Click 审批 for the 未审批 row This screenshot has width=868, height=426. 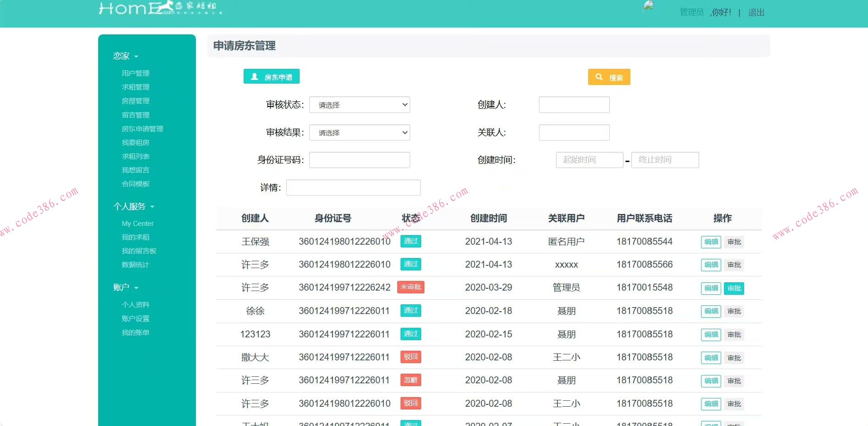734,288
